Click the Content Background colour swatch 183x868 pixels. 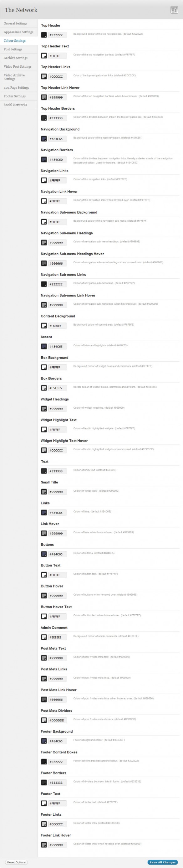pyautogui.click(x=44, y=326)
